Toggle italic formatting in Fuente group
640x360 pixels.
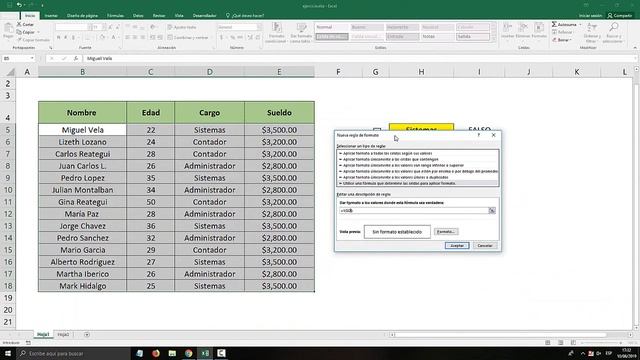click(x=66, y=38)
